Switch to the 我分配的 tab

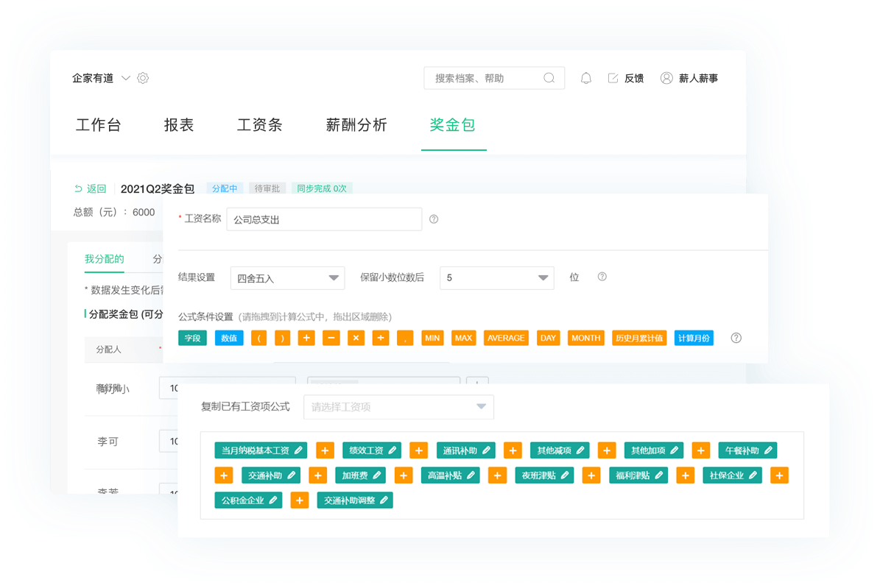click(105, 258)
